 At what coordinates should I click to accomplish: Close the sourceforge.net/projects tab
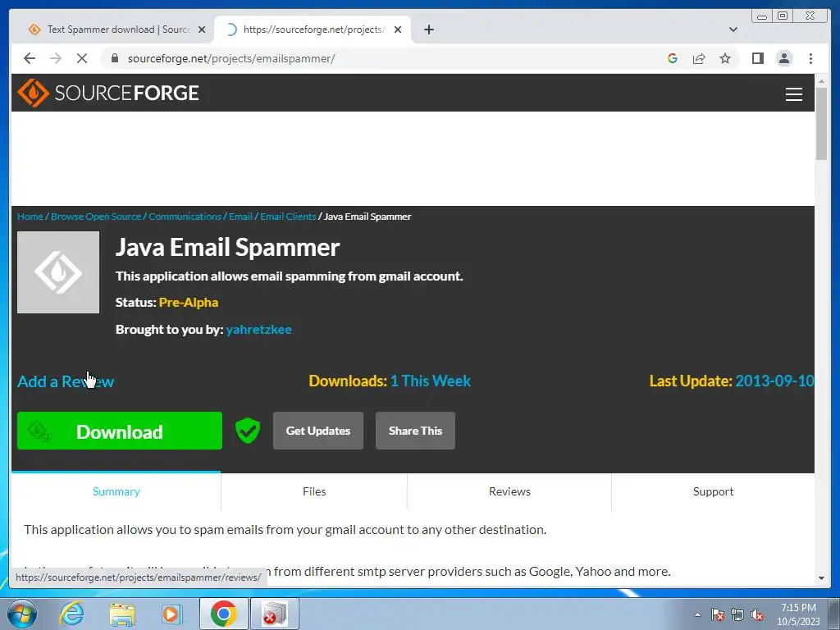point(398,30)
